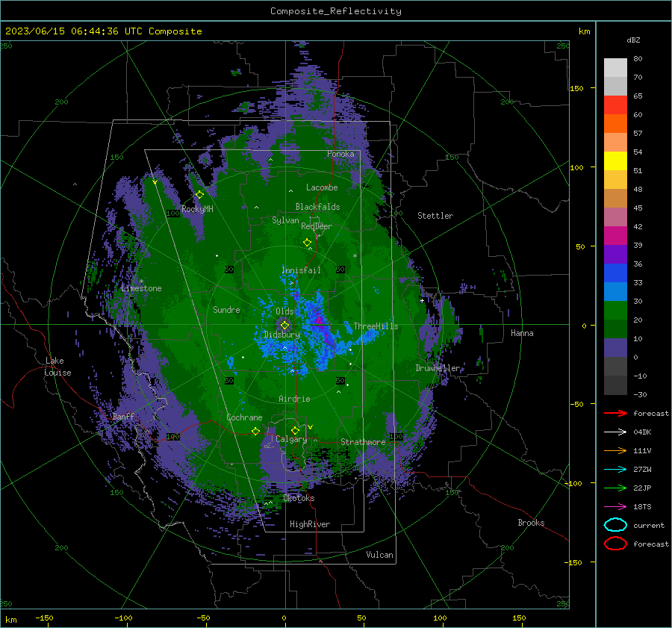Click the Blackfalds label
Image resolution: width=672 pixels, height=628 pixels.
click(x=317, y=207)
